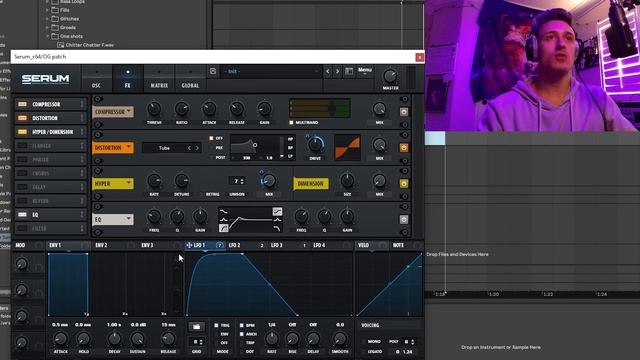
Task: Go to the previous preset arrow
Action: [328, 71]
